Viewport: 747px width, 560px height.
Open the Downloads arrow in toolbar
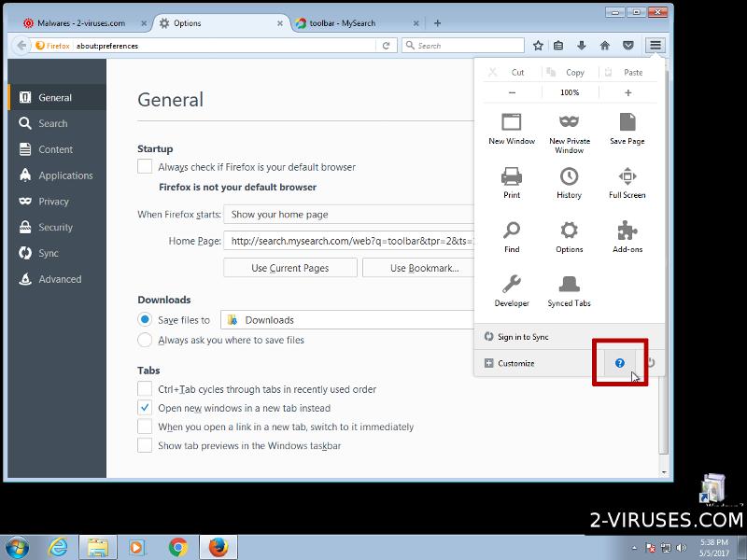(x=582, y=46)
